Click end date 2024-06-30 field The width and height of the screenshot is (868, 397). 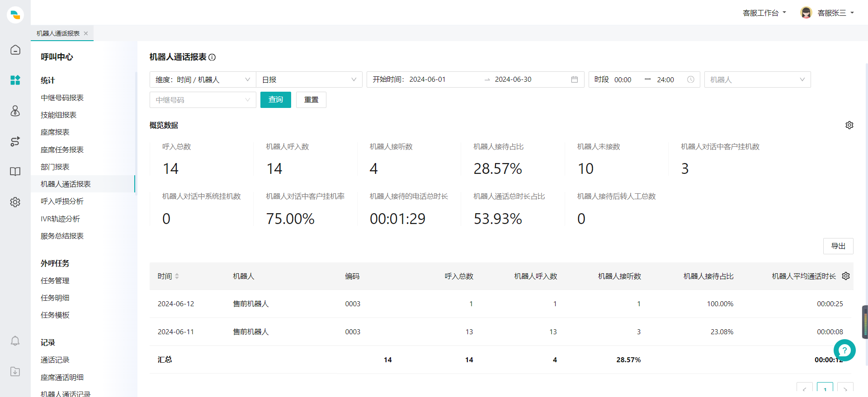[x=513, y=79]
